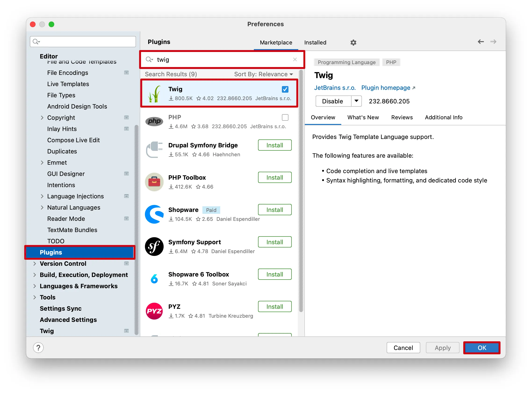Open the JetBrains s.r.o. vendor link
532x393 pixels.
pos(335,88)
